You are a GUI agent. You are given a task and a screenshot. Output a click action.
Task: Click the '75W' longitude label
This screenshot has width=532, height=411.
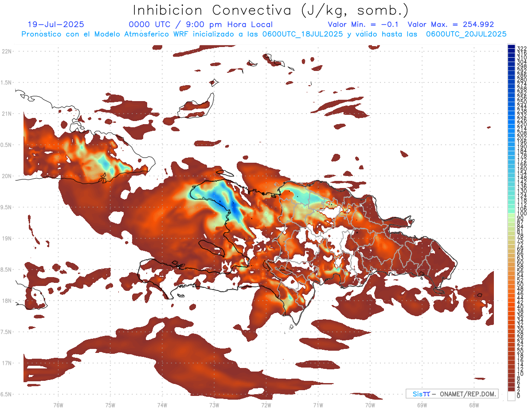pos(110,405)
